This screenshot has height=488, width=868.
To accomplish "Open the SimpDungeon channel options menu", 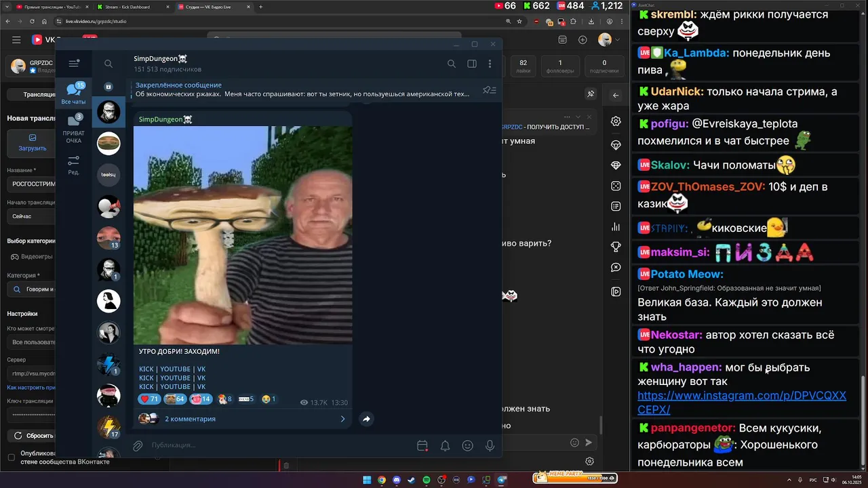I will point(490,64).
